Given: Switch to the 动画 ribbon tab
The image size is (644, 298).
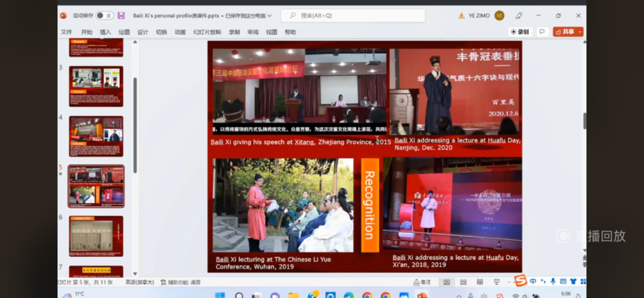Looking at the screenshot, I should pos(180,32).
